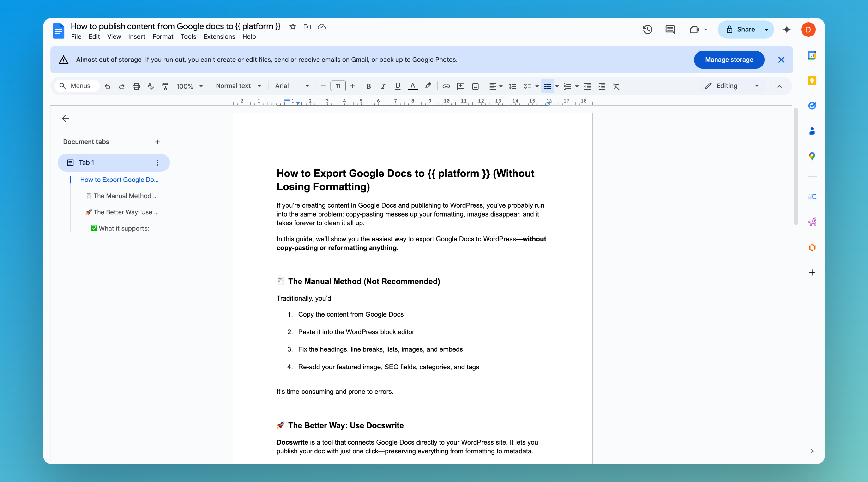
Task: Click the clear formatting icon
Action: [x=616, y=86]
